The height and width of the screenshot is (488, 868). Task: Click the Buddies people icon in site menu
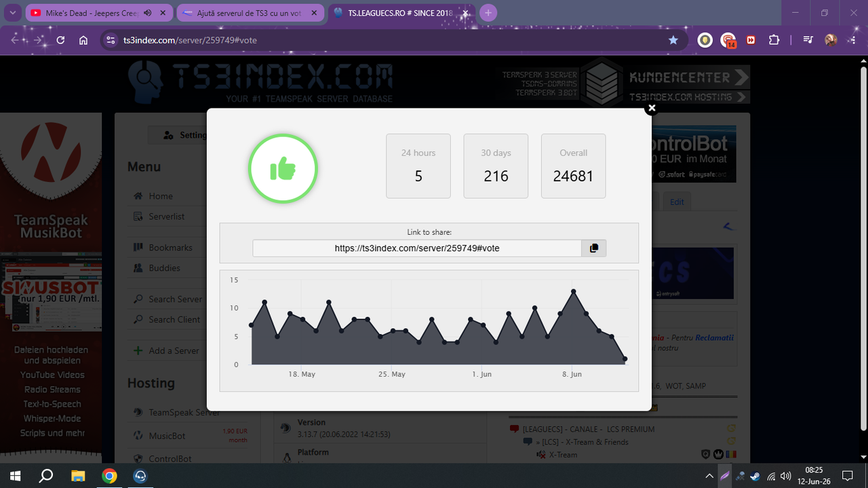click(x=138, y=268)
